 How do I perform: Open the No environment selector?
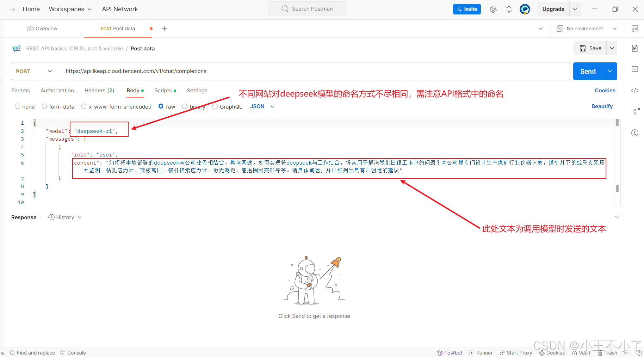point(587,29)
